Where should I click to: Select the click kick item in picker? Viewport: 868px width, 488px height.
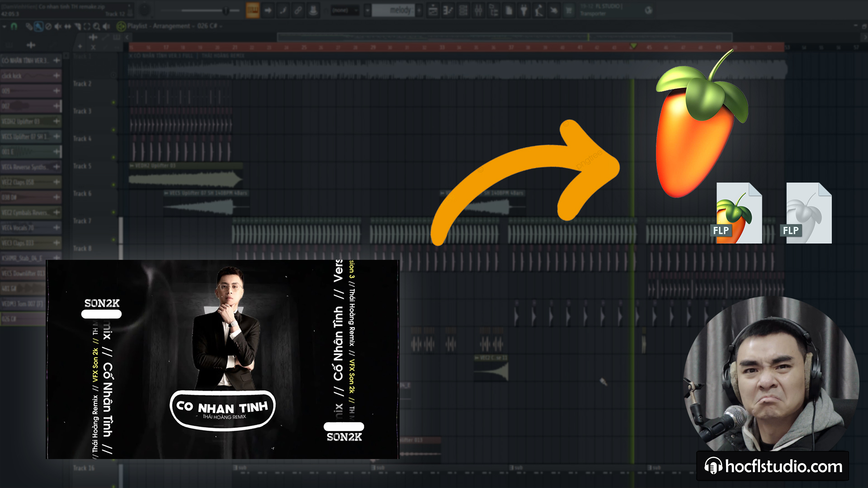[x=31, y=75]
